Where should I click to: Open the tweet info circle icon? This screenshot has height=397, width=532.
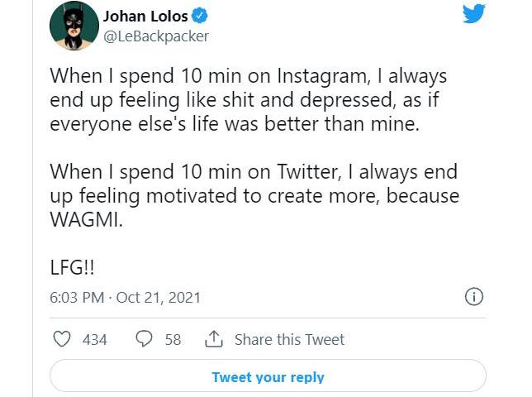474,297
